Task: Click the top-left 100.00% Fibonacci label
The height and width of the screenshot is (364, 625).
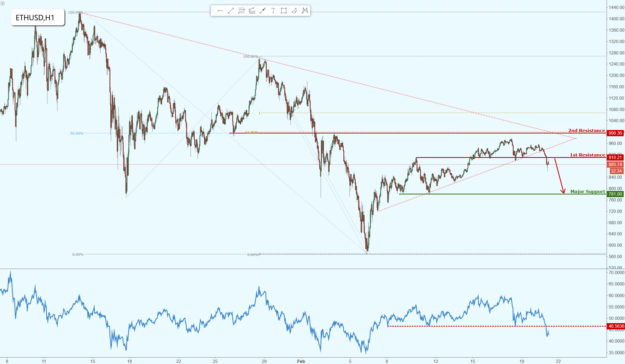Action: click(x=75, y=12)
